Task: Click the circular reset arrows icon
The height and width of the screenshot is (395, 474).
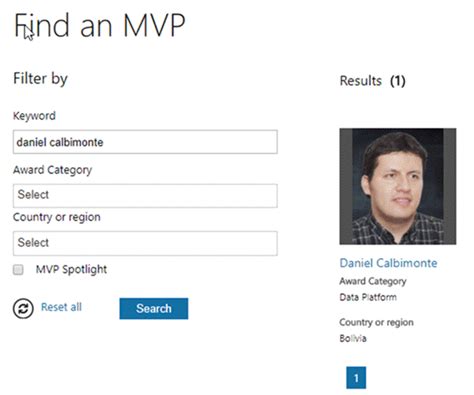Action: point(23,308)
